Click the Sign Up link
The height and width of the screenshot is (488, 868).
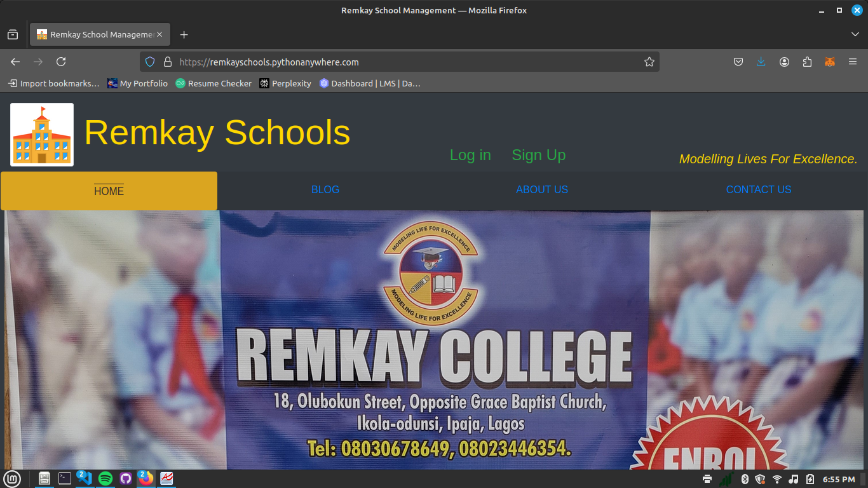538,155
